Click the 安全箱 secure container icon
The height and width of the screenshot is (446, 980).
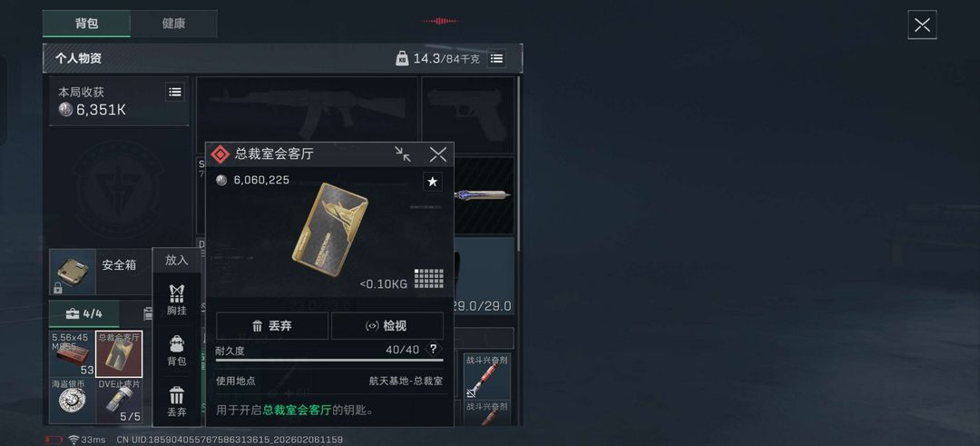[x=73, y=273]
